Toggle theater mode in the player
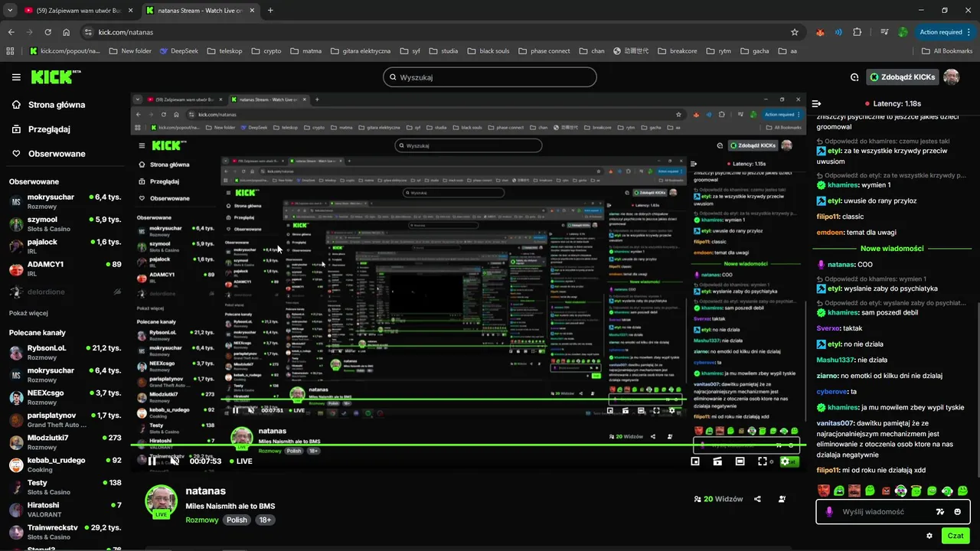 (740, 461)
